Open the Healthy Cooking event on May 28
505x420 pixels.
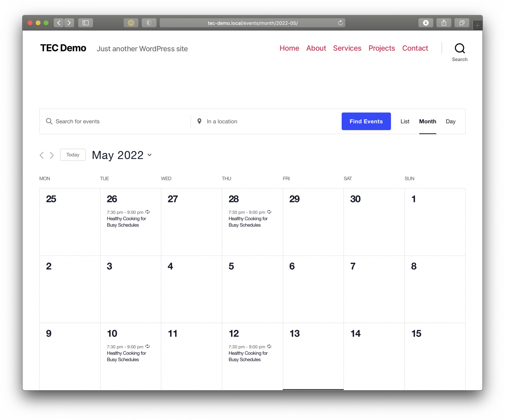coord(248,222)
